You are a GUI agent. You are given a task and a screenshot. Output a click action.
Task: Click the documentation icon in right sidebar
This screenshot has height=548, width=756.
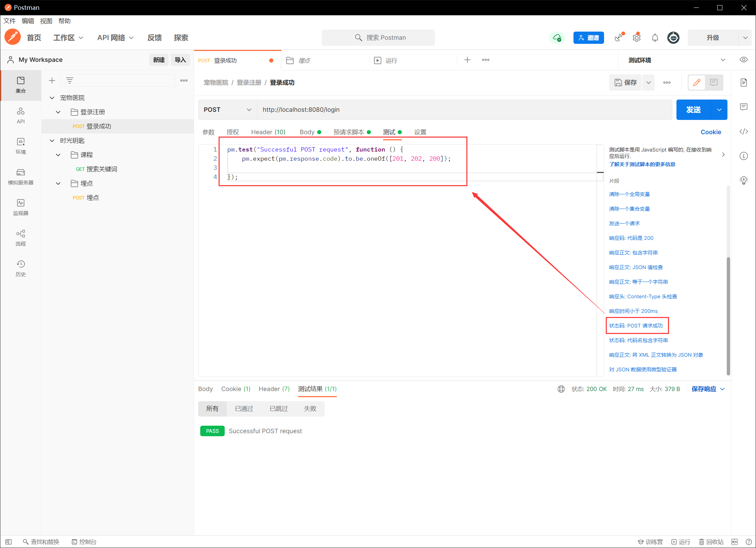(x=743, y=83)
